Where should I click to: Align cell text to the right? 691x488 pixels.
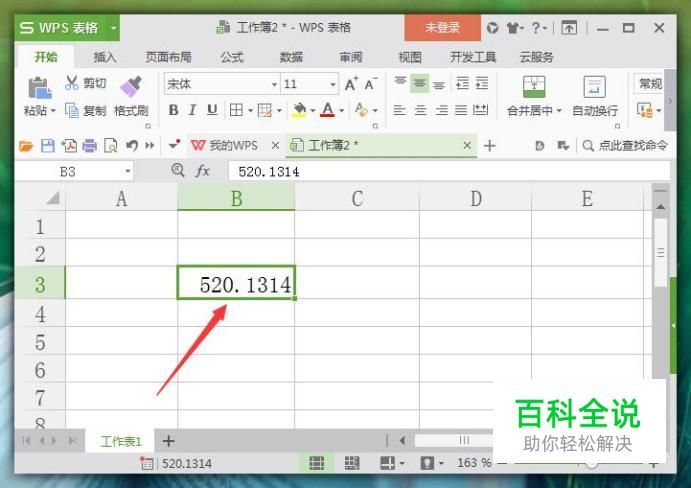pos(441,110)
